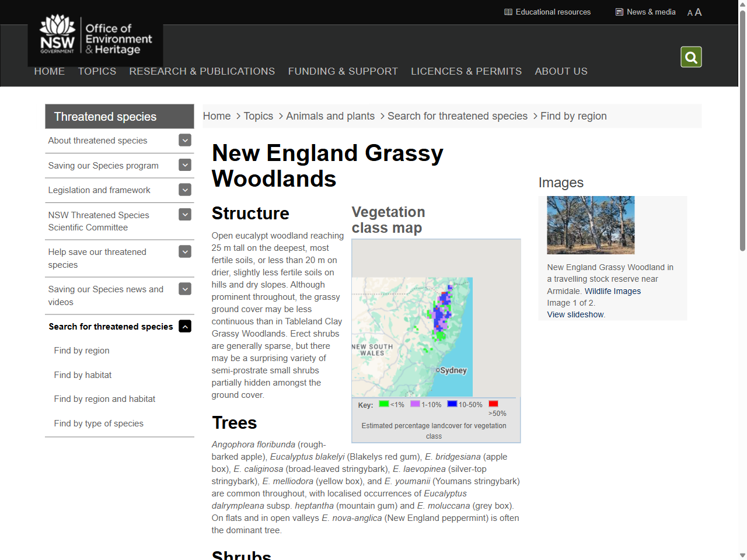Open the Wildlife Images link
Viewport: 747px width, 560px height.
tap(613, 291)
